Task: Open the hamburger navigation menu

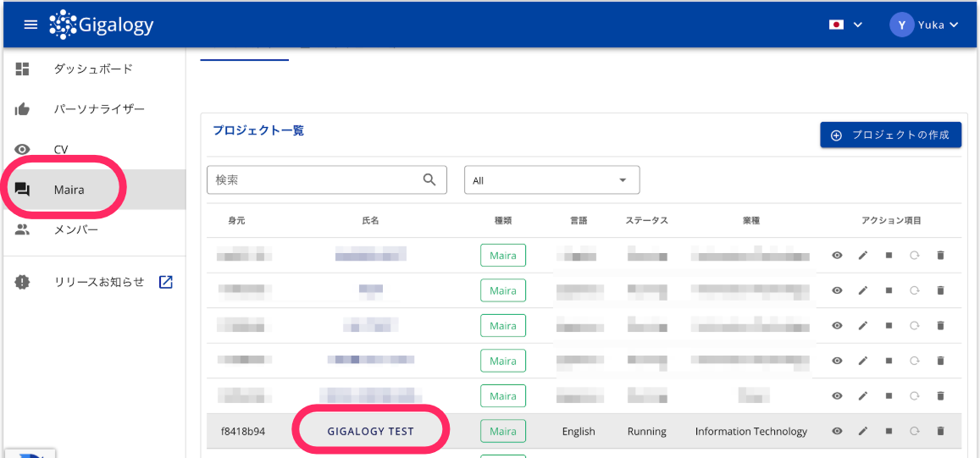Action: coord(30,25)
